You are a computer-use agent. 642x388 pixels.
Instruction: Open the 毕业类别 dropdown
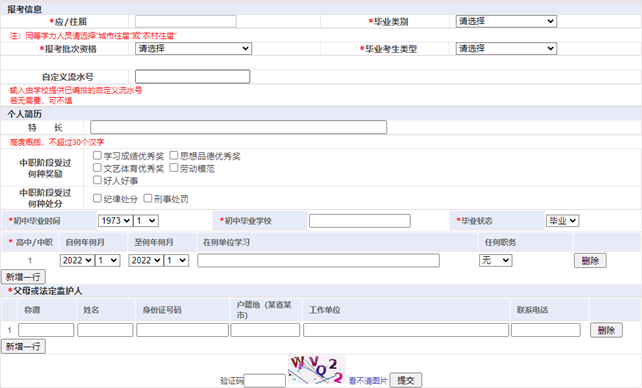click(x=506, y=21)
